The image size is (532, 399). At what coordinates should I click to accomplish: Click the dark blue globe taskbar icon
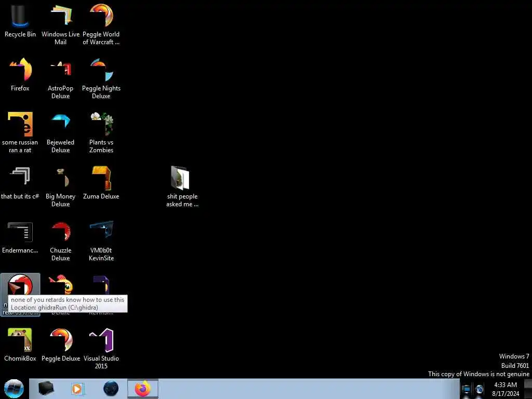coord(111,389)
